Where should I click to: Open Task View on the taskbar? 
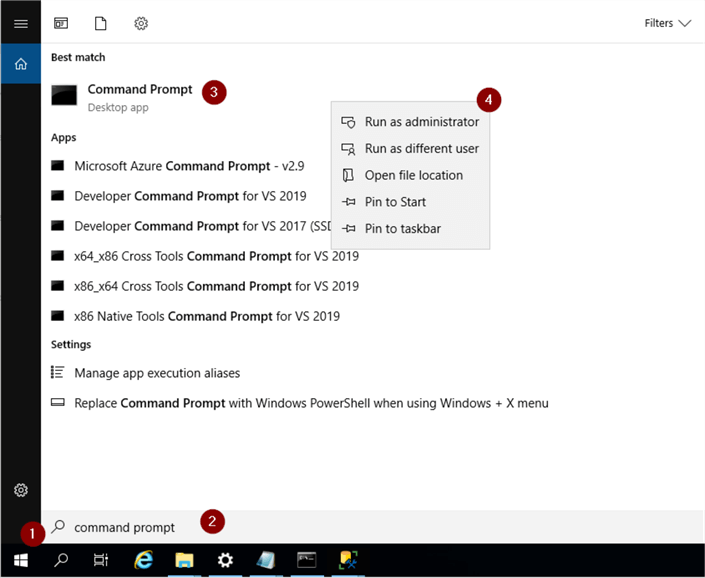(x=101, y=560)
